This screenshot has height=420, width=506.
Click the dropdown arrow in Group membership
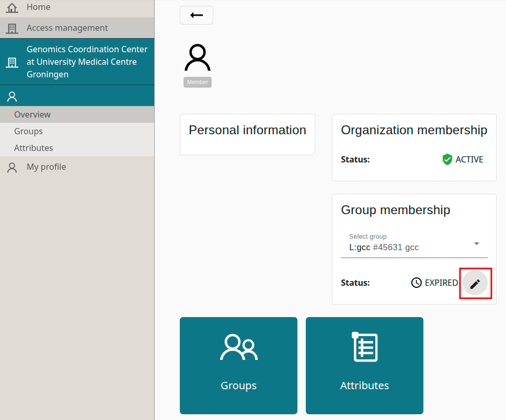click(476, 243)
